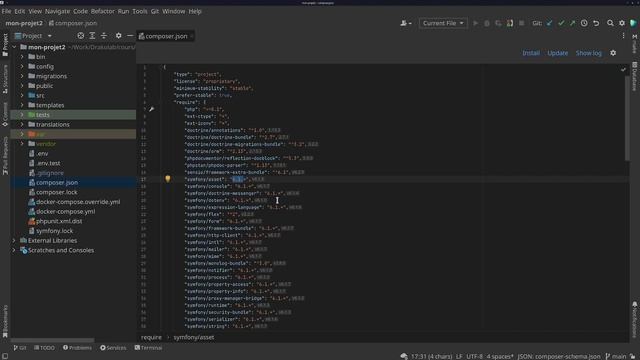
Task: Click the Stop button in the toolbar
Action: pos(521,23)
